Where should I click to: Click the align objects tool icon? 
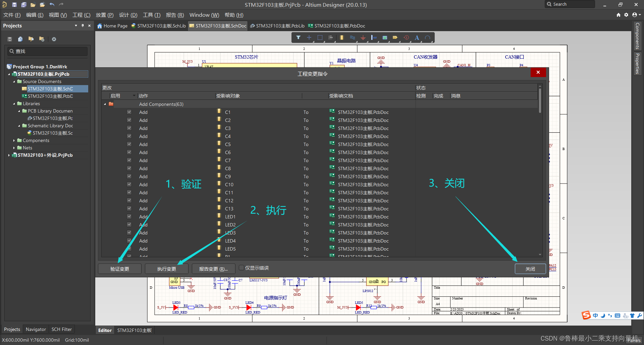click(x=331, y=38)
